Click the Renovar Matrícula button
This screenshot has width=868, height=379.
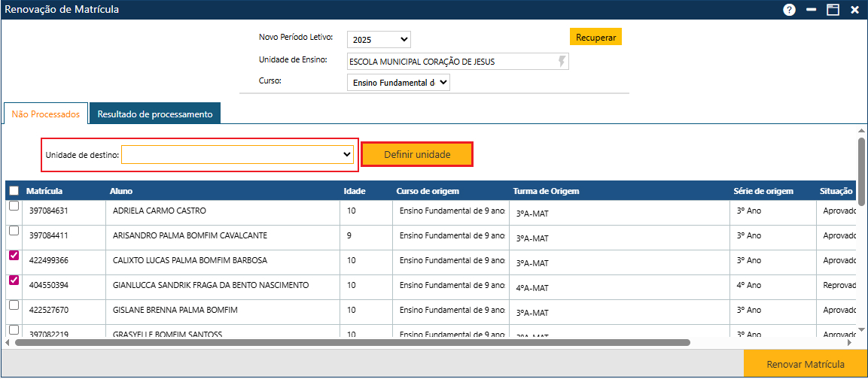coord(805,365)
